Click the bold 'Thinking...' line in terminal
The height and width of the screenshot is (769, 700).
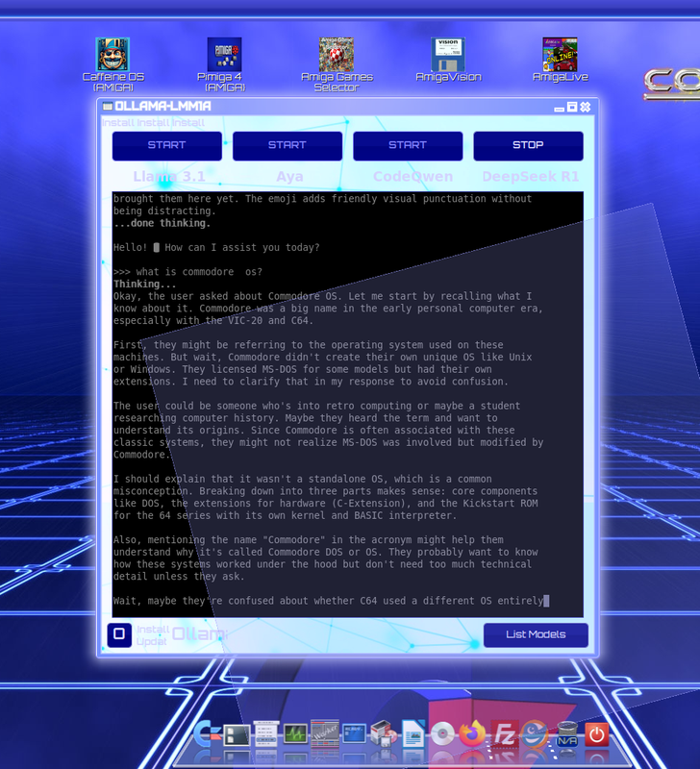(x=144, y=284)
